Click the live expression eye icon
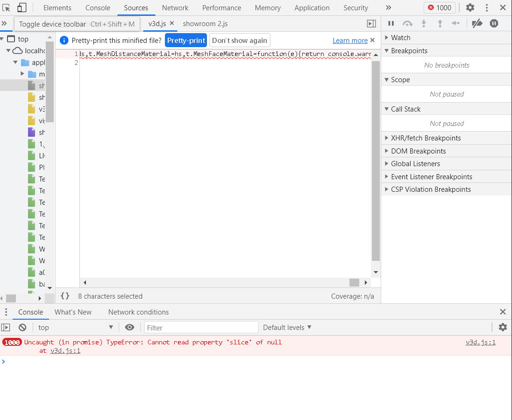Screen dimensions: 512x420 [x=130, y=328]
